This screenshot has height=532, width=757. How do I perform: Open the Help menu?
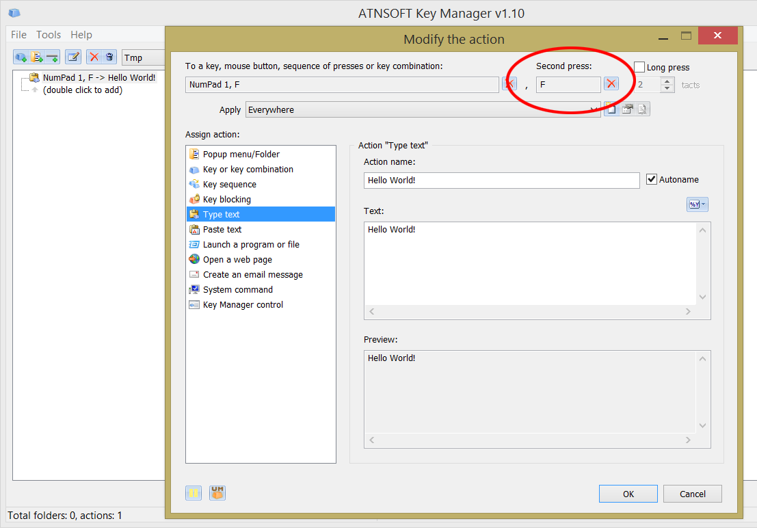pos(81,35)
